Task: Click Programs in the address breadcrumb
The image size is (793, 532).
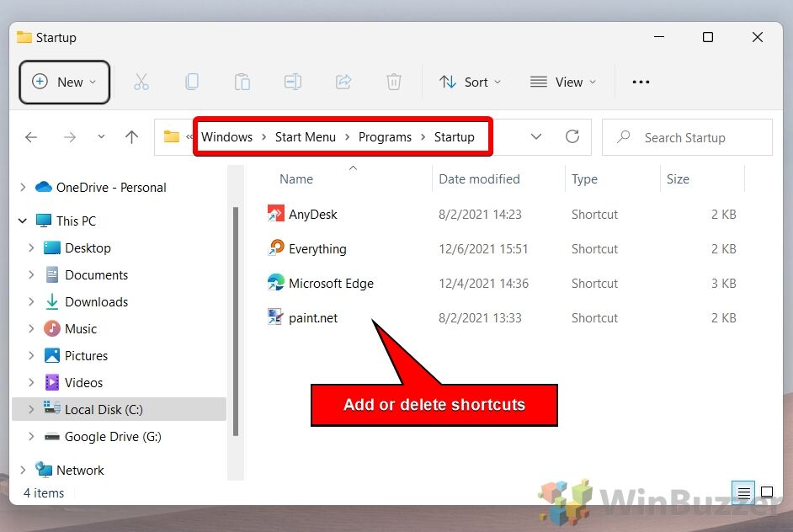Action: pyautogui.click(x=385, y=136)
